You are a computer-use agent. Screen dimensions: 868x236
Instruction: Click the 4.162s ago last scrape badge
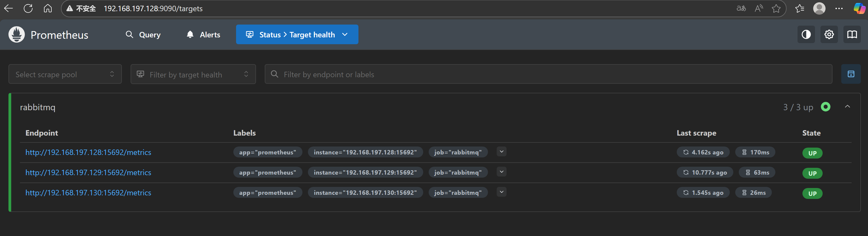click(703, 152)
